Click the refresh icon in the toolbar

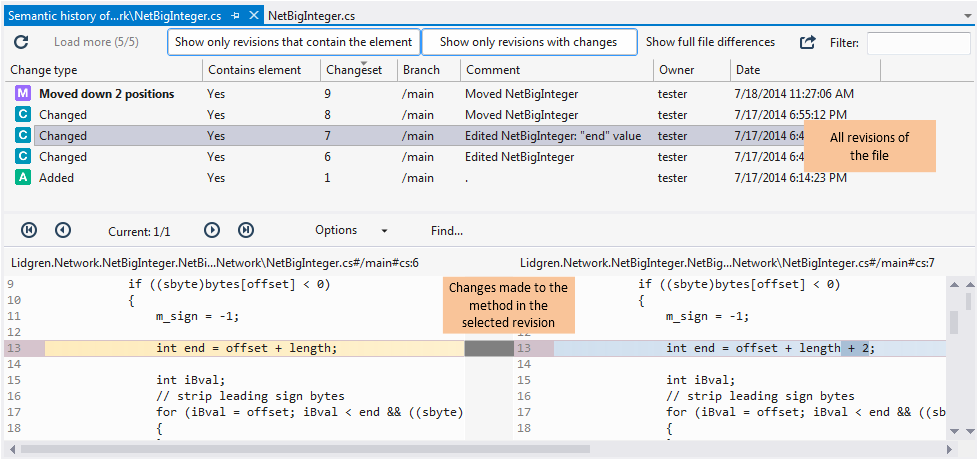tap(21, 43)
